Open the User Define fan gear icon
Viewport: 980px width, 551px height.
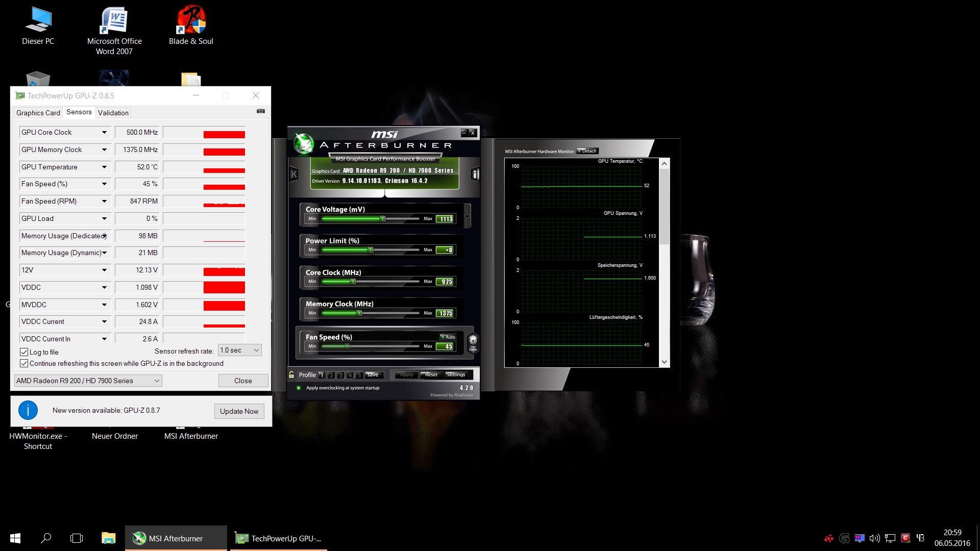click(473, 342)
